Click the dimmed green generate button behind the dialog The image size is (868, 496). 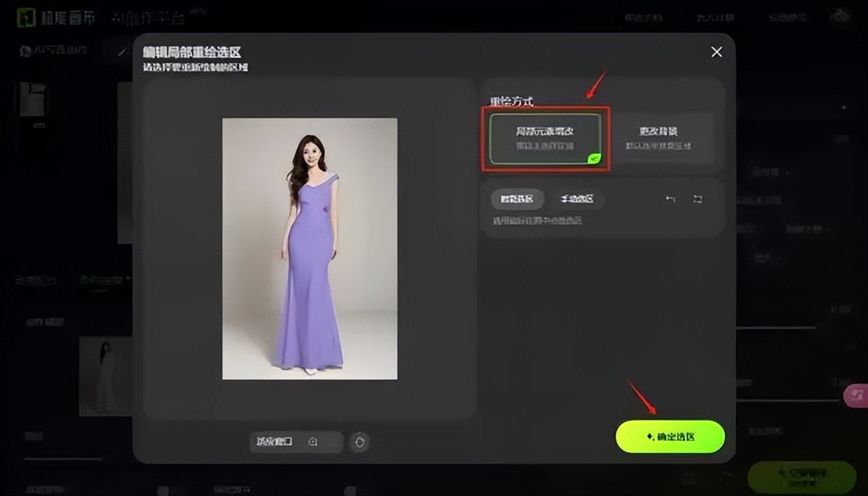tap(801, 475)
